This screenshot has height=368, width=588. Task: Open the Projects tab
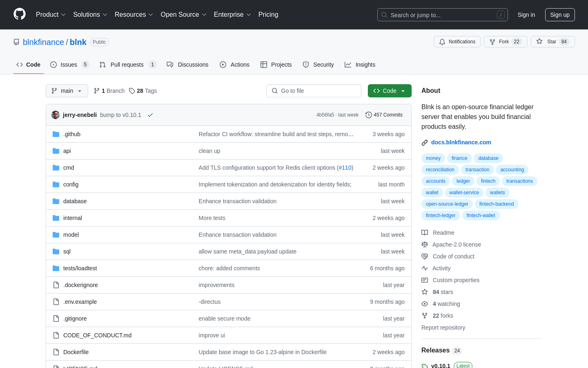tap(276, 65)
